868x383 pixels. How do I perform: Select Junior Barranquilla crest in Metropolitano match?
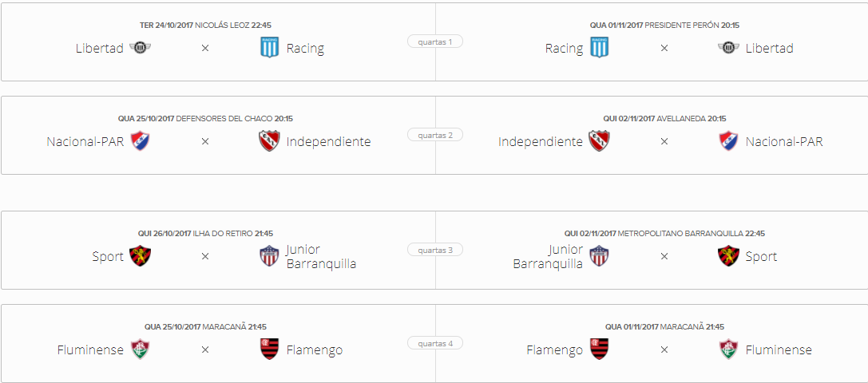click(x=599, y=256)
